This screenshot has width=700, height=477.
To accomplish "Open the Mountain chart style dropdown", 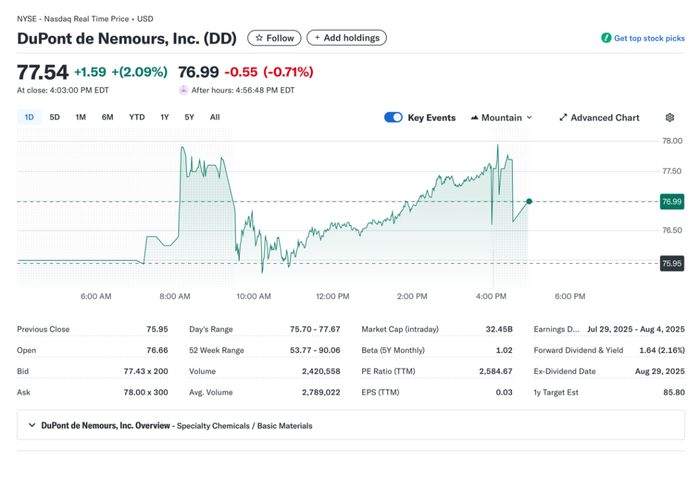I will pyautogui.click(x=501, y=117).
